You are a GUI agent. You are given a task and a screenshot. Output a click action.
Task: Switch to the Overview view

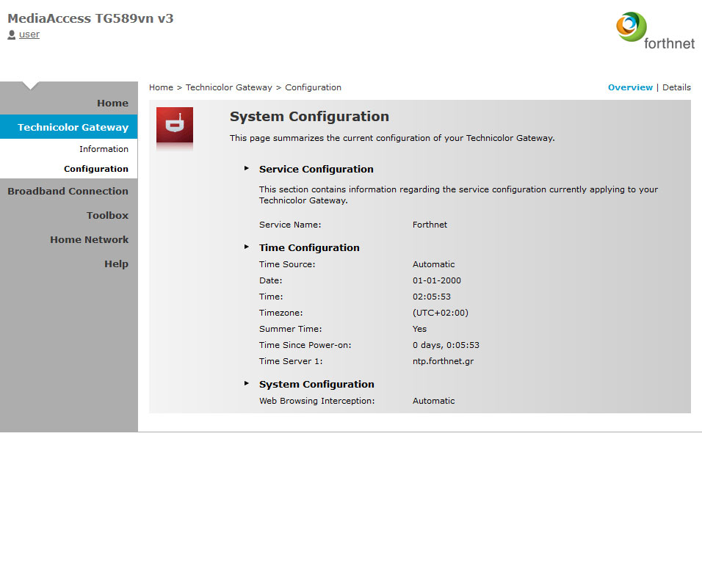630,87
